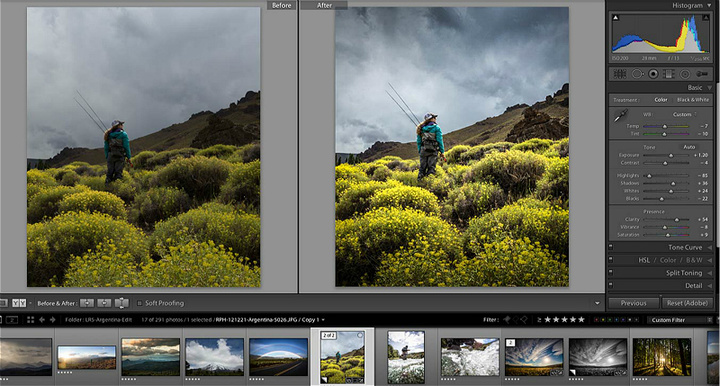Pick the White Balance eyedropper tool

(620, 116)
